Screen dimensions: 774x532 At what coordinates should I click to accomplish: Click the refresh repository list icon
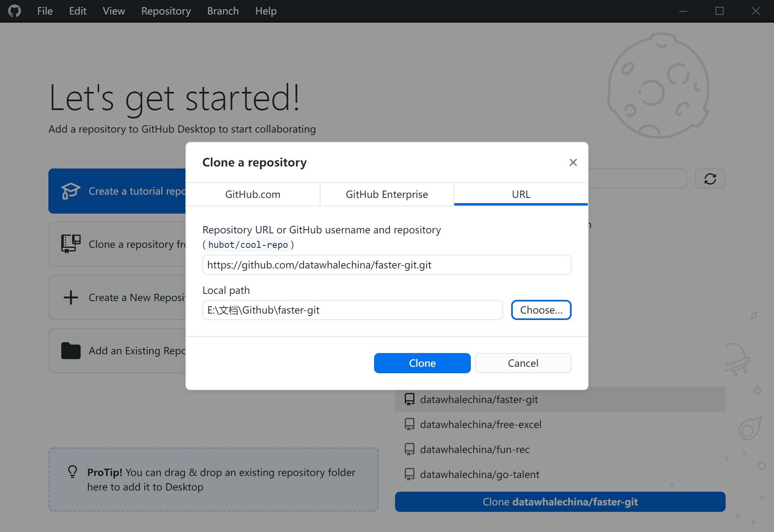coord(710,179)
